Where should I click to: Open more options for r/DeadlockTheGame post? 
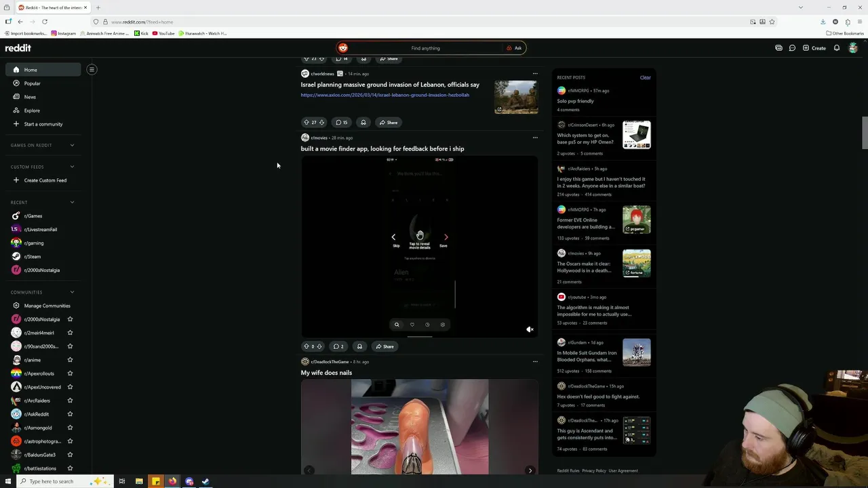[x=535, y=361]
